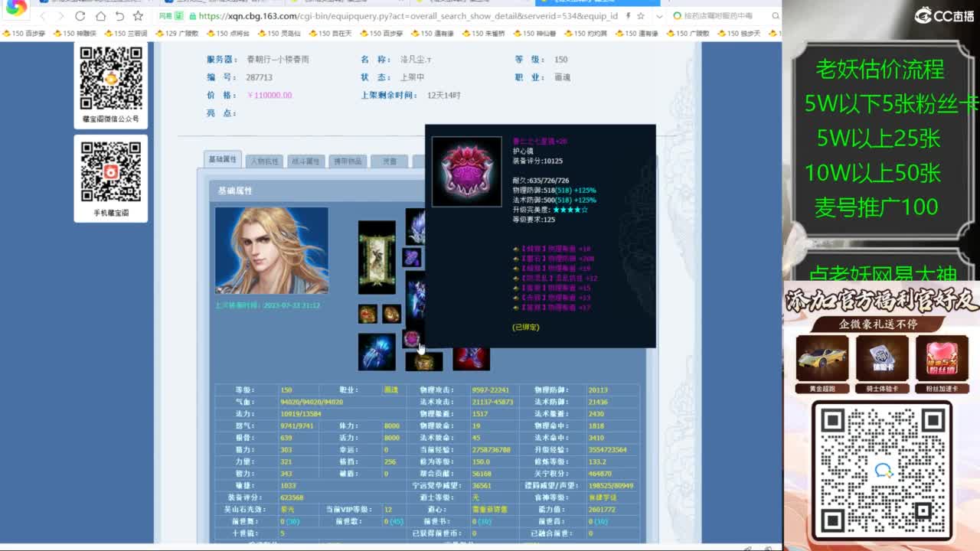Click the 手机藏宝阁 QR code
This screenshot has height=551, width=980.
pos(111,172)
